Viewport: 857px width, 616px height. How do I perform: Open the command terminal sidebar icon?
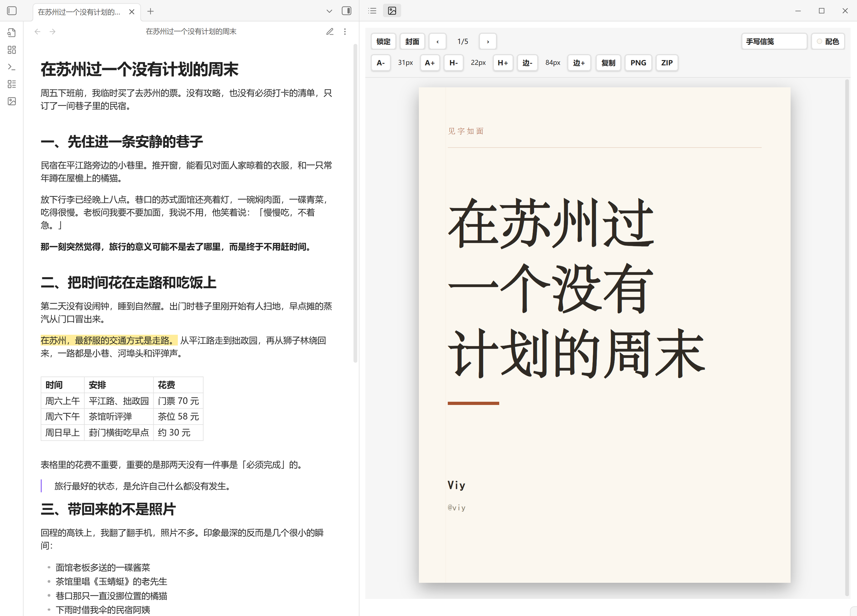pos(12,67)
